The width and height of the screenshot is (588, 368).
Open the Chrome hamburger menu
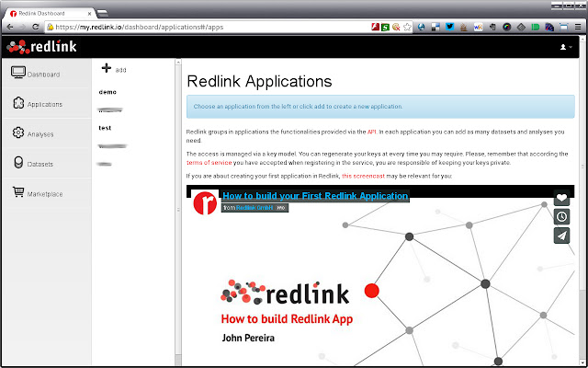click(578, 27)
